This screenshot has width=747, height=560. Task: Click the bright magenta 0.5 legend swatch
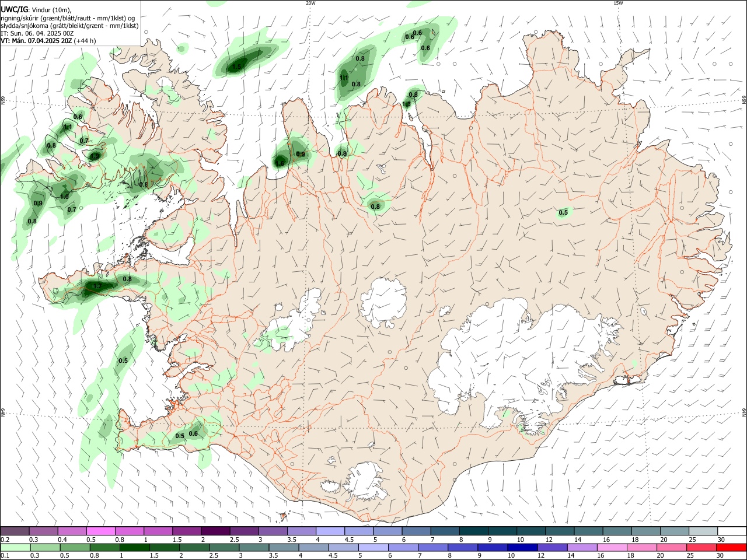[101, 531]
